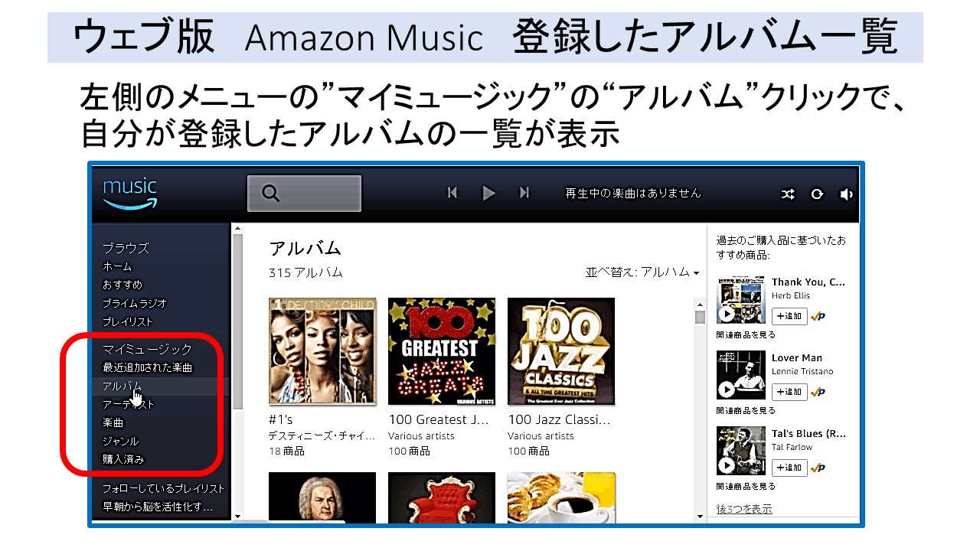Add Thank You with 追加 button
This screenshot has width=980, height=551.
[x=789, y=316]
